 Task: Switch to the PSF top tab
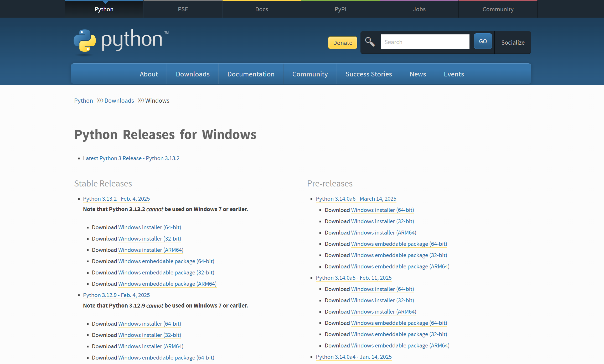(x=183, y=9)
